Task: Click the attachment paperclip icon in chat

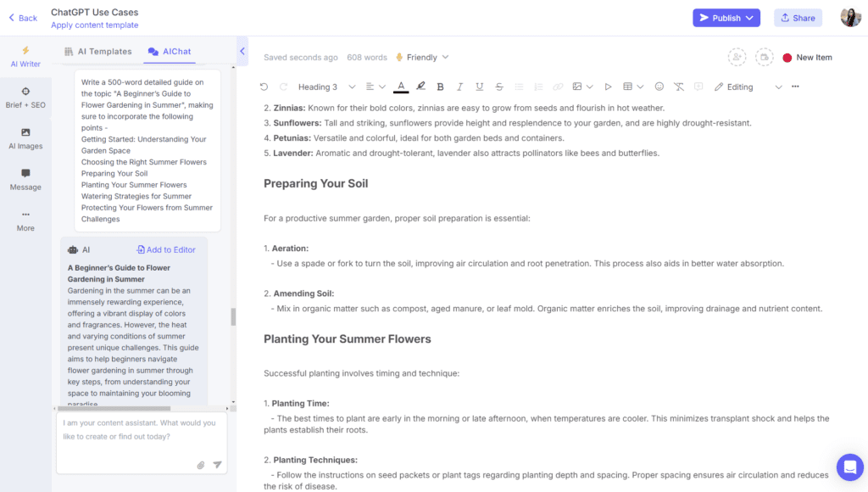Action: tap(201, 465)
